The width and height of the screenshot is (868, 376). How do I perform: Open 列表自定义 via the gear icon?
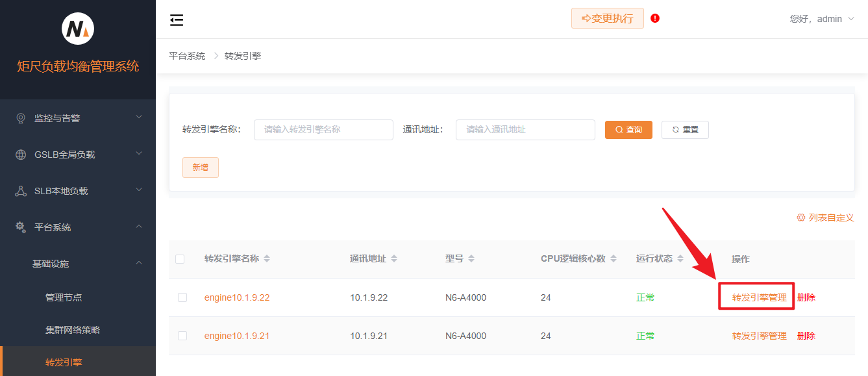pyautogui.click(x=800, y=218)
